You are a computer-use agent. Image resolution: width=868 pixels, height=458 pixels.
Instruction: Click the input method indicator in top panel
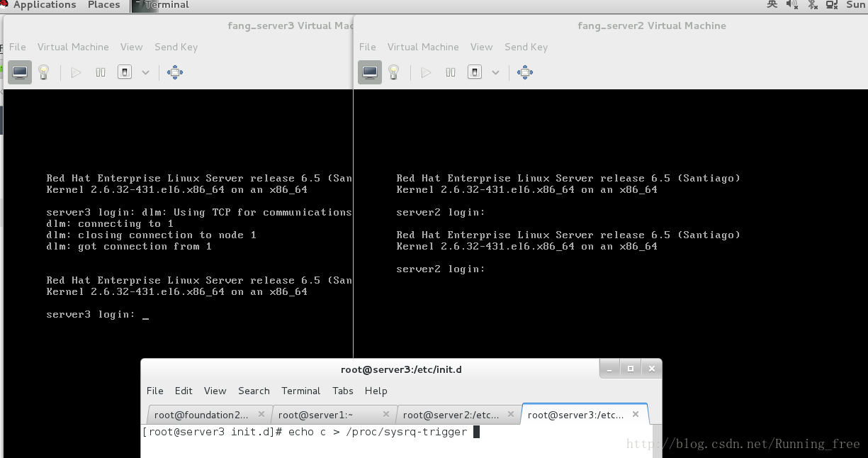[x=772, y=4]
